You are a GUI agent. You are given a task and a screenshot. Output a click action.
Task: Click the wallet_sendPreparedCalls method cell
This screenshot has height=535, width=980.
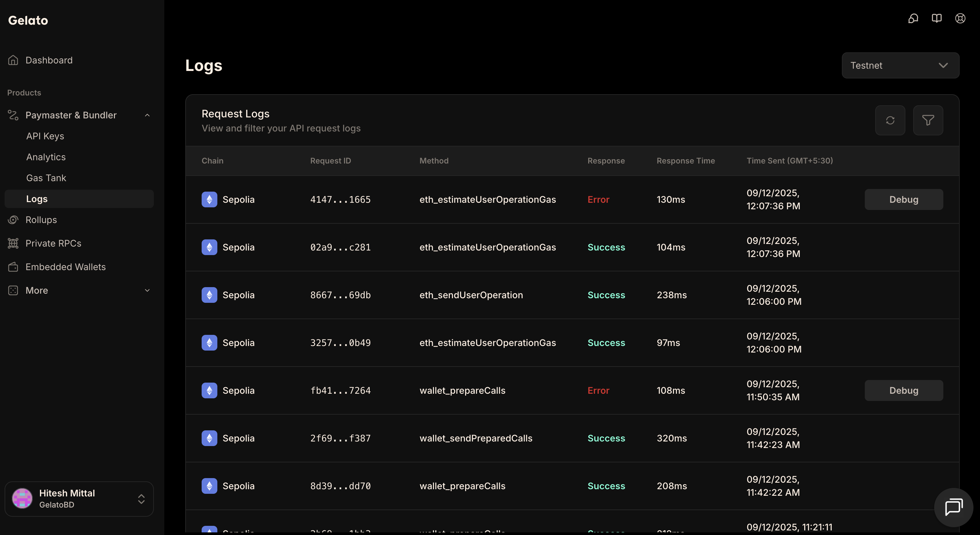[x=476, y=438]
